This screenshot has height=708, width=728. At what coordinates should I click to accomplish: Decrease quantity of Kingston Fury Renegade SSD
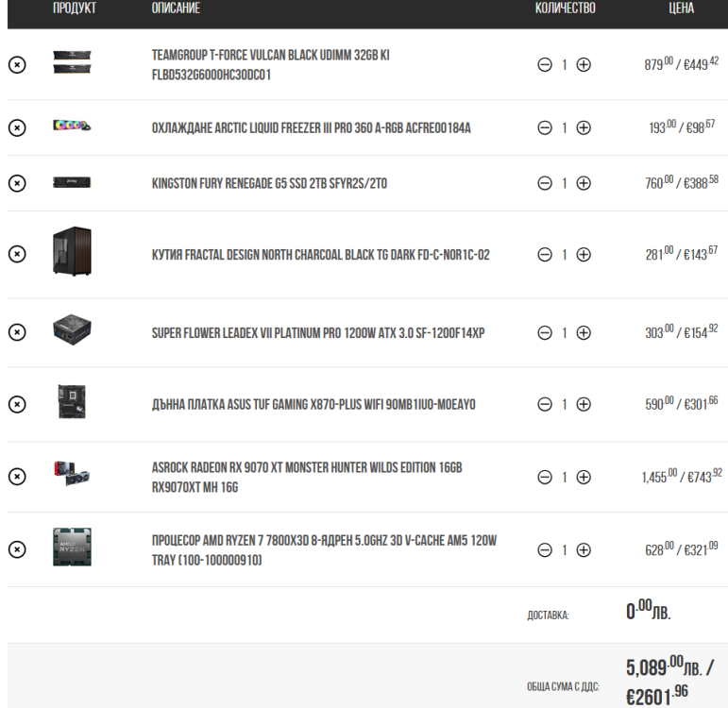click(x=545, y=183)
